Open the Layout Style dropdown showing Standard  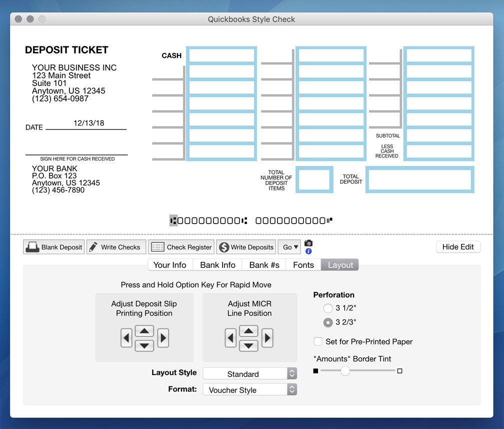[x=249, y=373]
